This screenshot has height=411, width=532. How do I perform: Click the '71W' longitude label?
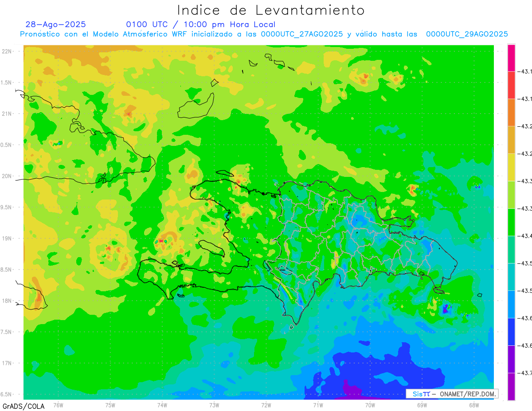coord(318,405)
